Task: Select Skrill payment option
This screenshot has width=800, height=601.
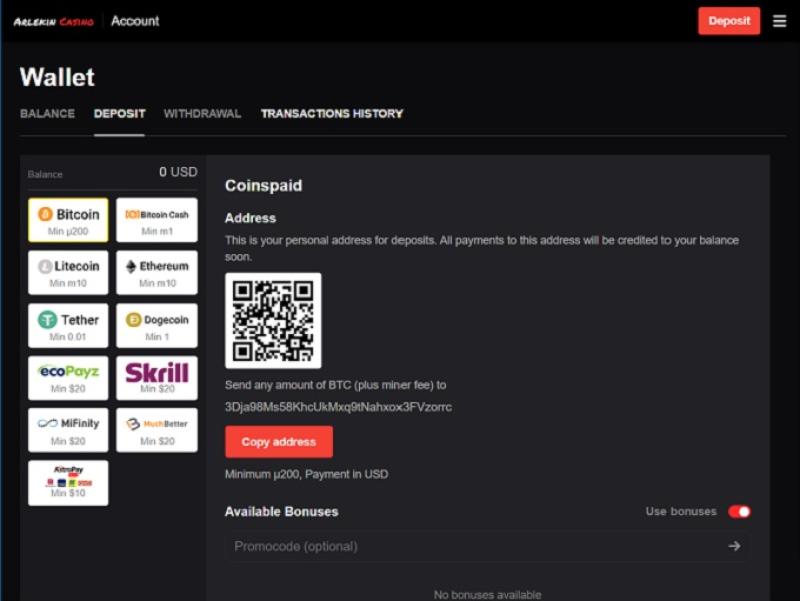Action: pyautogui.click(x=157, y=378)
